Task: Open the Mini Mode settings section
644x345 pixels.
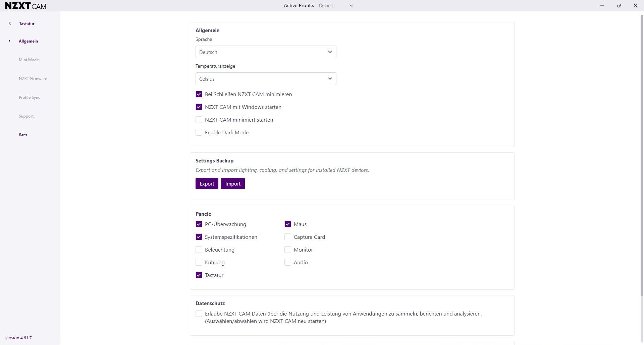Action: [29, 60]
